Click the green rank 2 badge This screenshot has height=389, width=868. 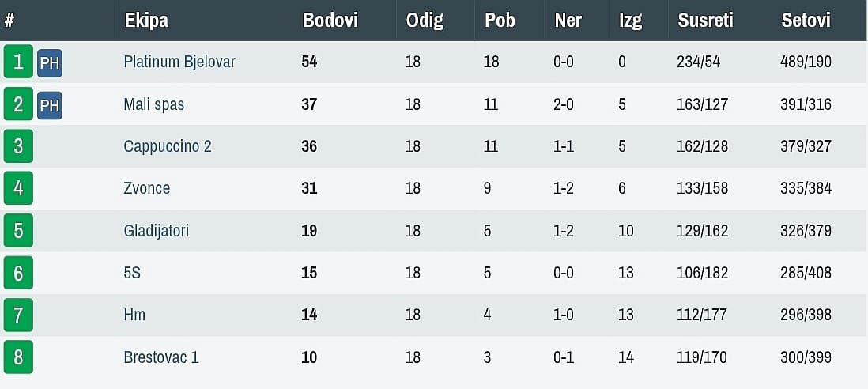pos(18,104)
